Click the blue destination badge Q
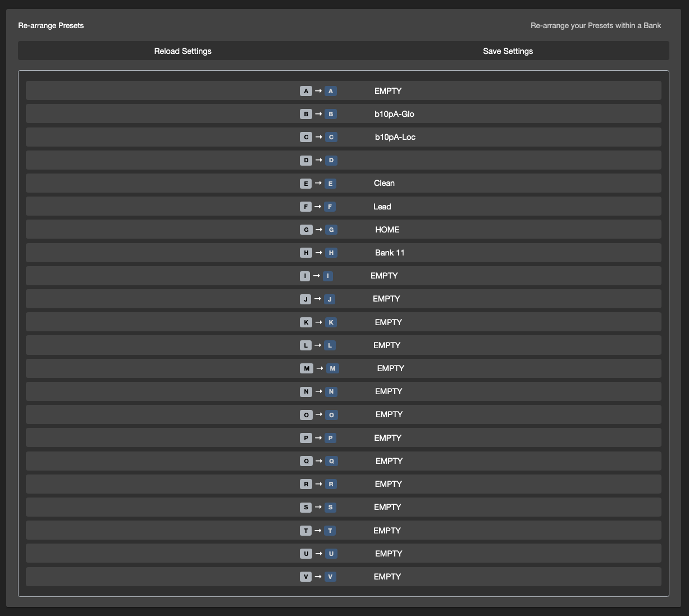This screenshot has height=616, width=689. [331, 461]
